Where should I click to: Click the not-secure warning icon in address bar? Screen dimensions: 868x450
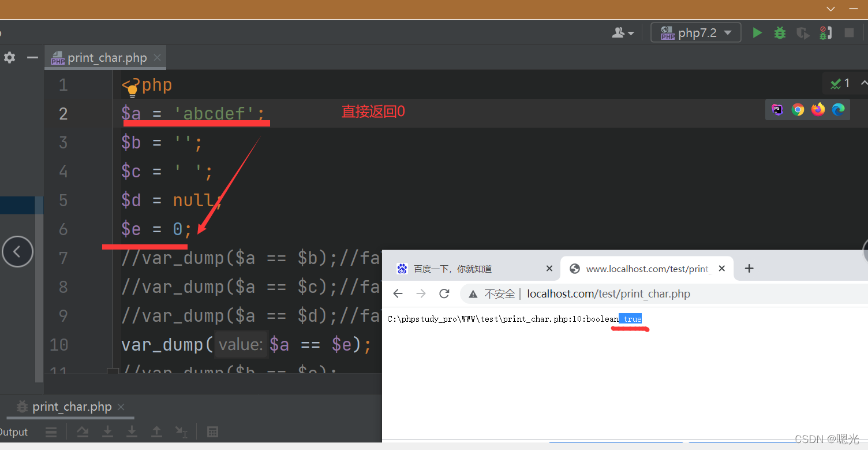473,294
